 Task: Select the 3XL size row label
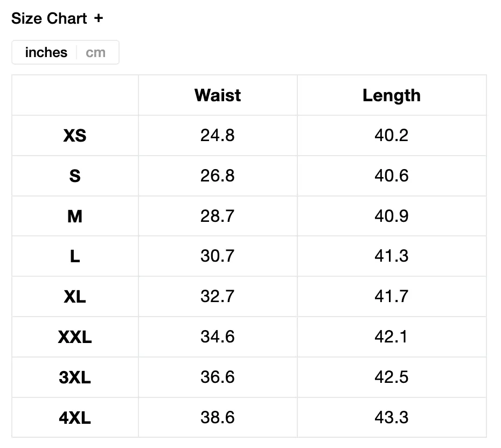coord(75,377)
